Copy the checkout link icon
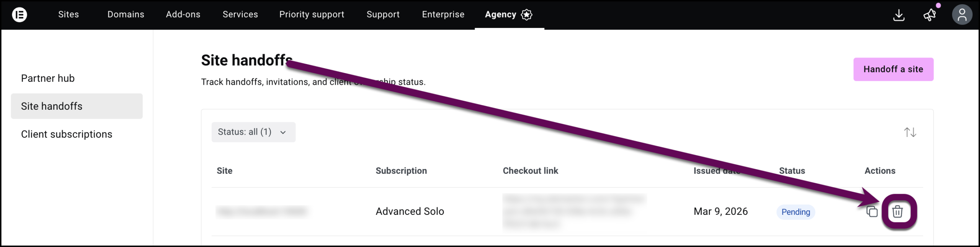Image resolution: width=980 pixels, height=247 pixels. (872, 211)
